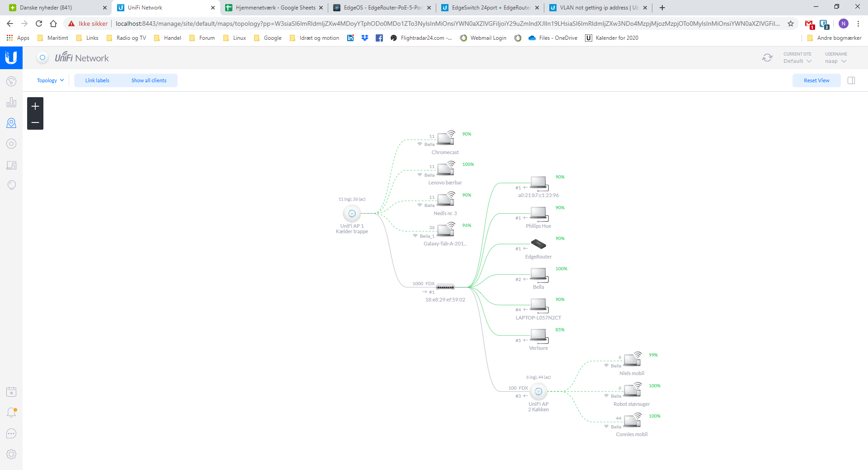Expand the Topology view dropdown
The image size is (868, 470).
50,80
